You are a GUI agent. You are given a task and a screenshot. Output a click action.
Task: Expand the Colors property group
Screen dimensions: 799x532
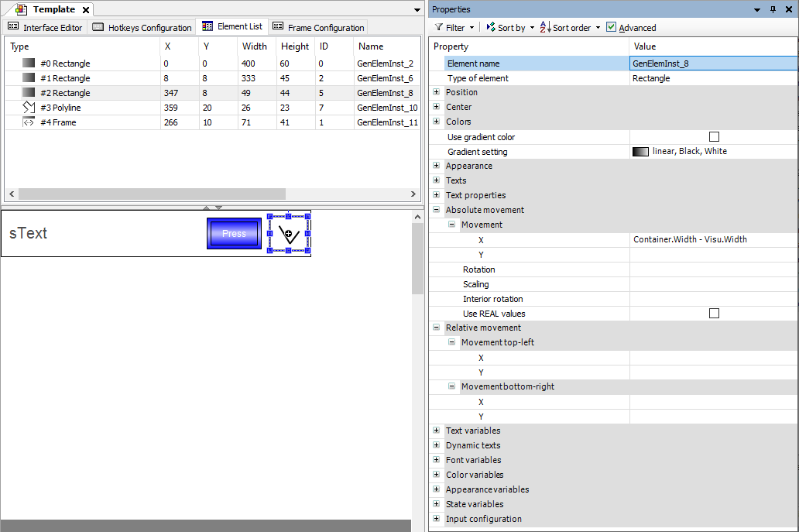pos(437,122)
